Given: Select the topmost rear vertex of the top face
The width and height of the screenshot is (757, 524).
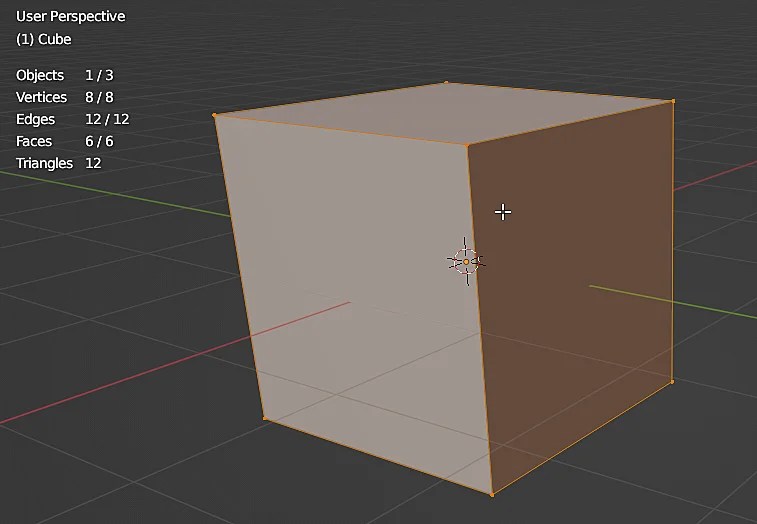Looking at the screenshot, I should [x=446, y=83].
